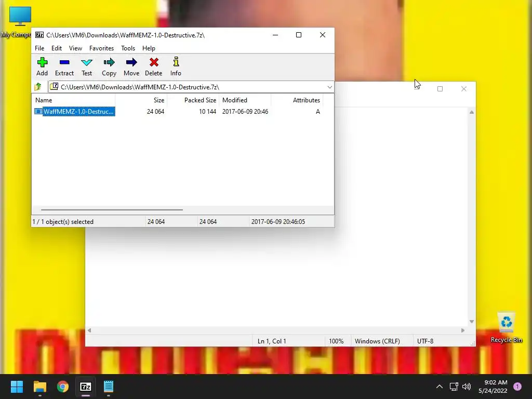Extract the archive using Extract icon
532x399 pixels.
click(64, 62)
